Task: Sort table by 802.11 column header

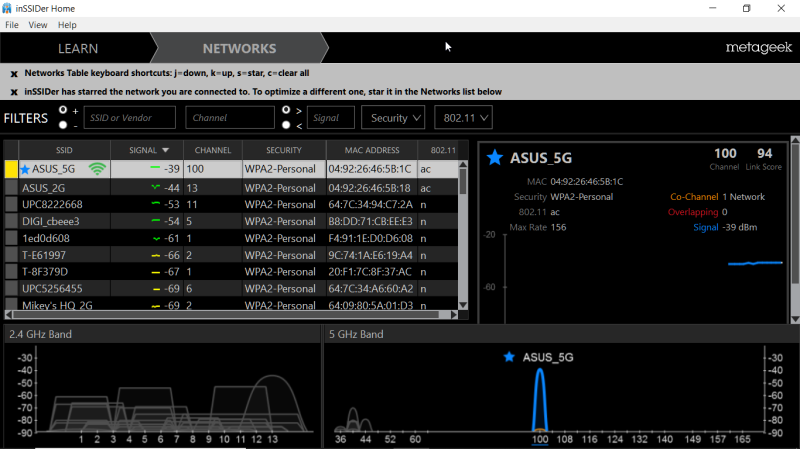Action: (442, 151)
